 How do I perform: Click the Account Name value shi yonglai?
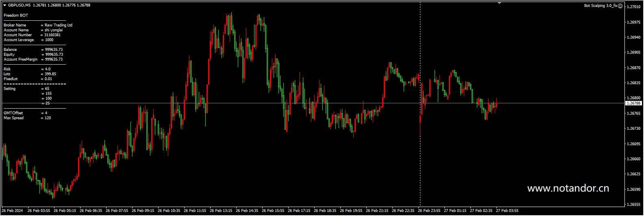pyautogui.click(x=54, y=30)
